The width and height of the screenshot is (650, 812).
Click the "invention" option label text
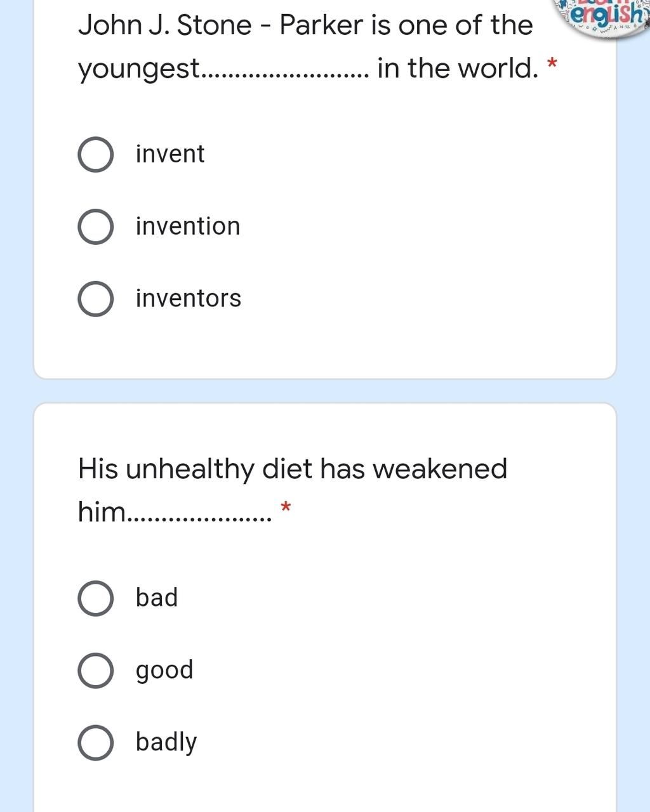click(188, 226)
